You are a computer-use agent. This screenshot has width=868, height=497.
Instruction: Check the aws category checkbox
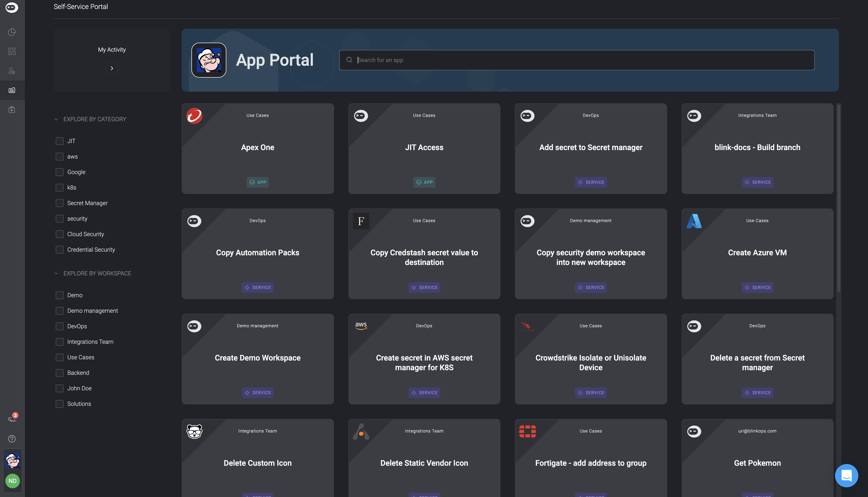pos(59,157)
